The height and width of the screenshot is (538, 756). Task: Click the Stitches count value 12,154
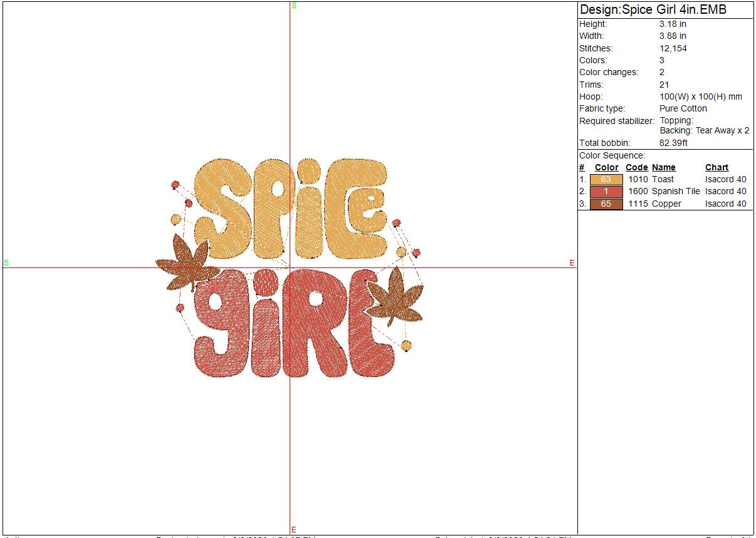point(673,48)
